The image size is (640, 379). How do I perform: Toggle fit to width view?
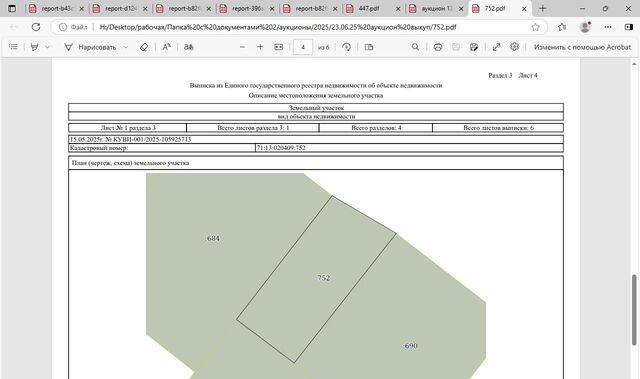[x=279, y=47]
